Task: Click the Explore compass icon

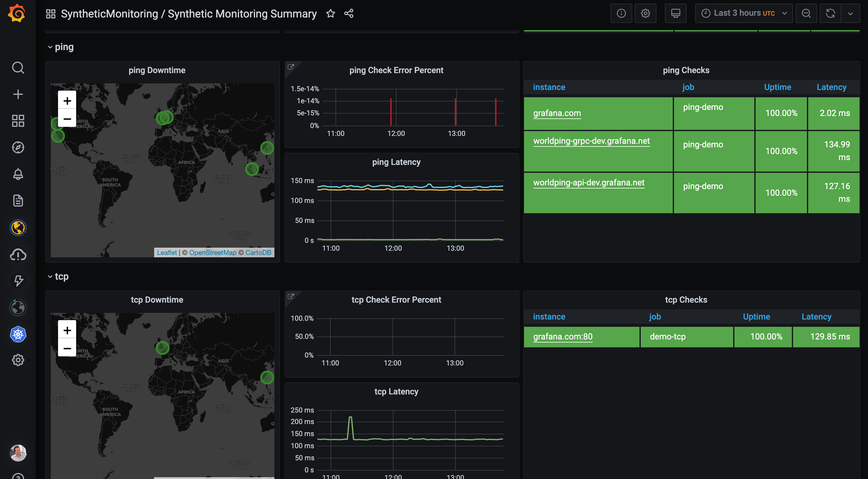Action: click(x=18, y=147)
